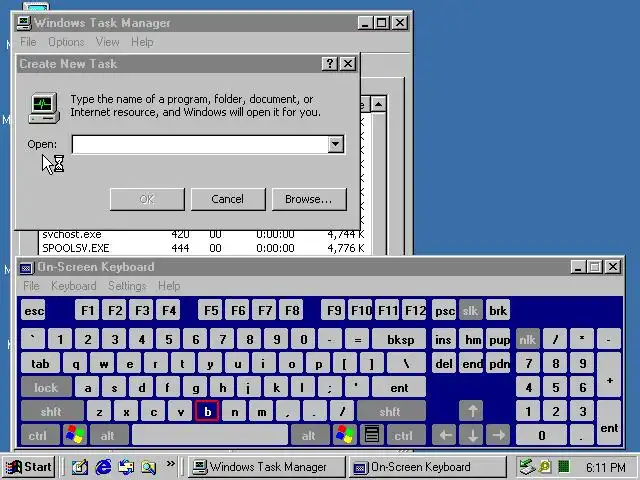
Task: Close the Create New Task dialog
Action: [348, 64]
